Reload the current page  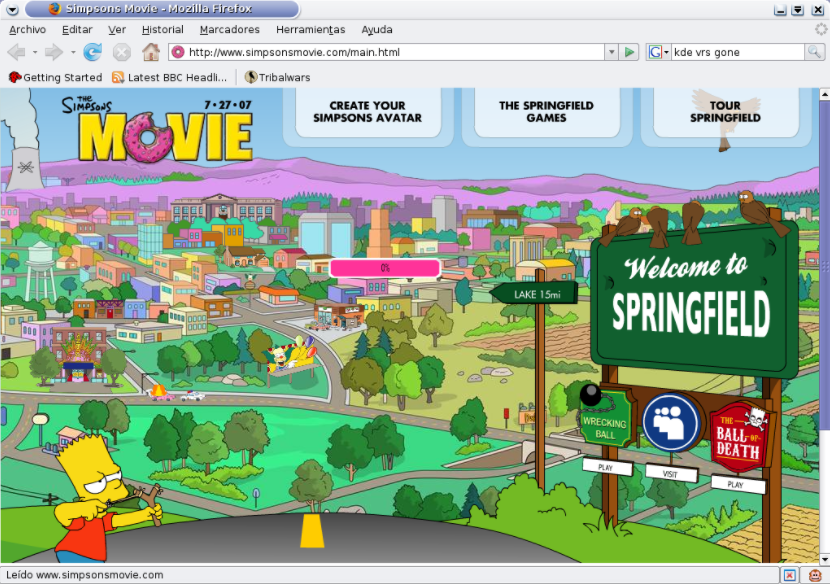coord(93,52)
